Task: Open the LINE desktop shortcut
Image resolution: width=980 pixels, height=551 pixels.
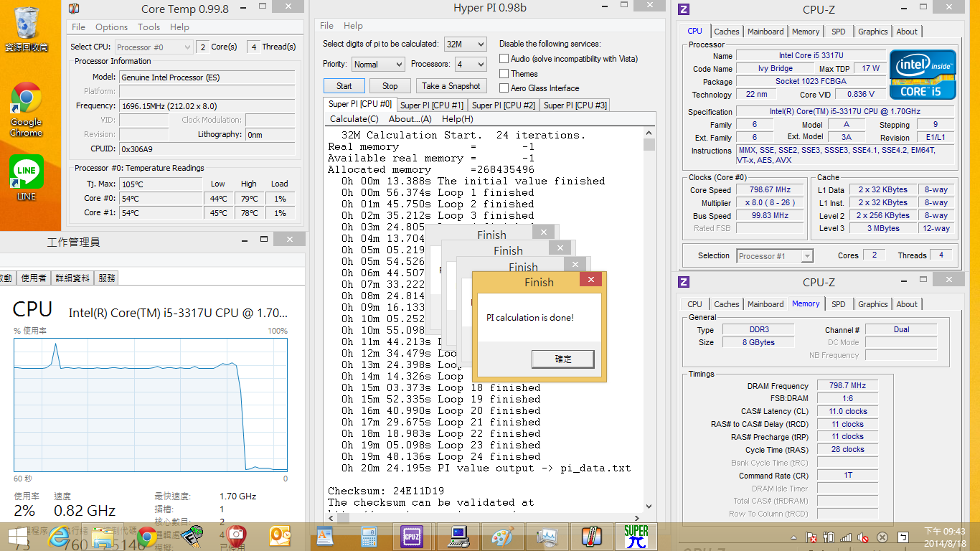Action: [x=27, y=178]
